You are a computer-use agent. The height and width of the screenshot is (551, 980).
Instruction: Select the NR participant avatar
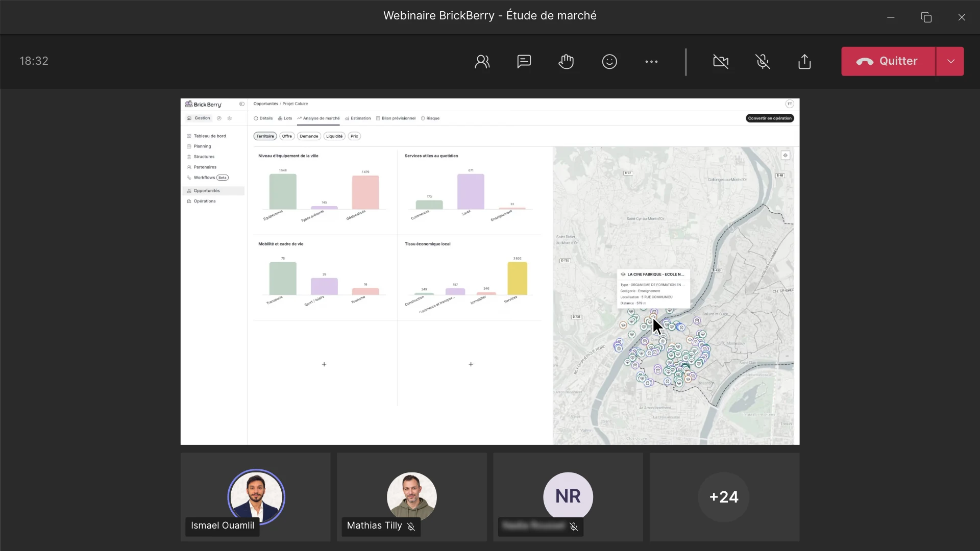(568, 496)
